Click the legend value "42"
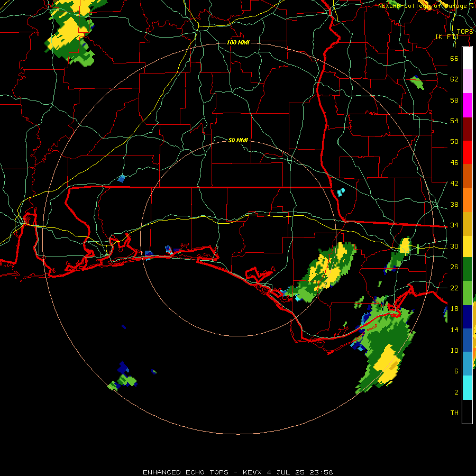This screenshot has width=476, height=476. click(454, 184)
